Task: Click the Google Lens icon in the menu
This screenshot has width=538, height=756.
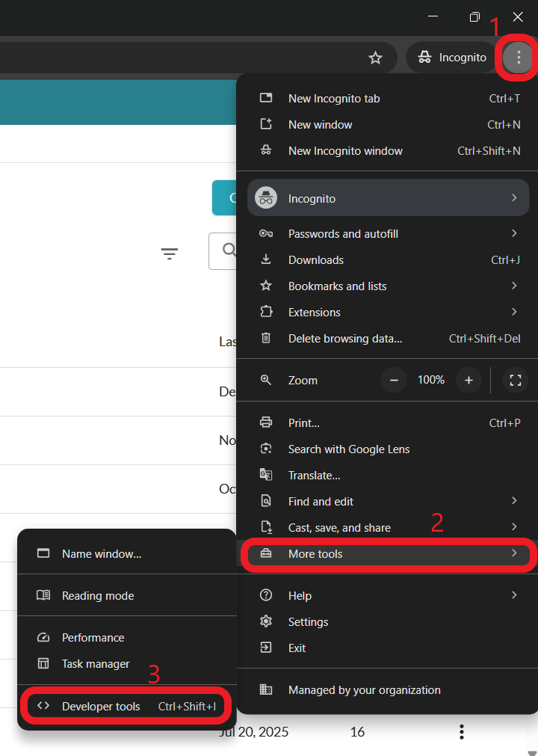Action: (x=266, y=449)
